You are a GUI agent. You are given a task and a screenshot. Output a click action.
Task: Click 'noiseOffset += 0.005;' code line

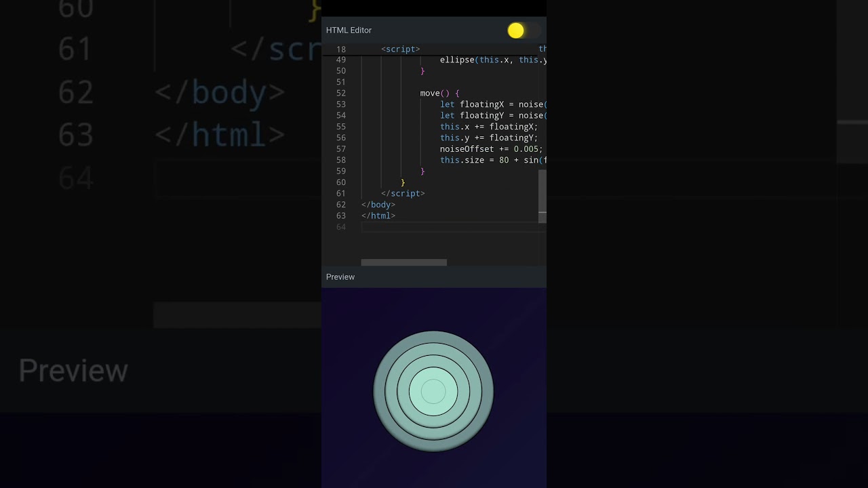tap(492, 149)
